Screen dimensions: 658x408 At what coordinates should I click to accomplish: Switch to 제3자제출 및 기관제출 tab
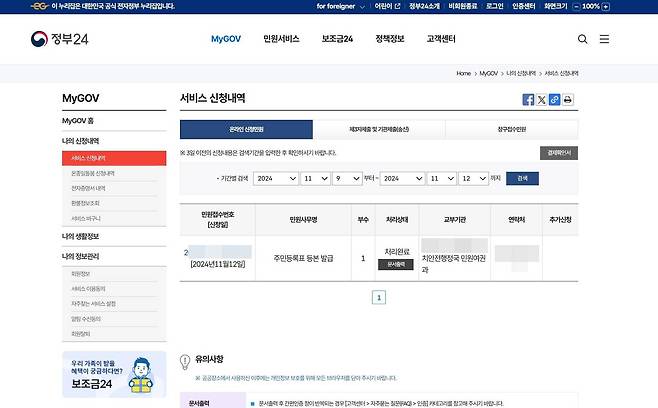click(379, 129)
